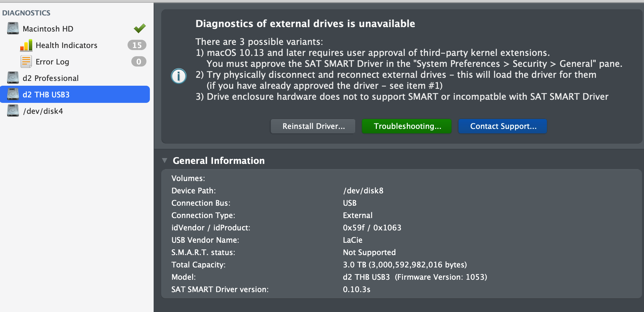Click the Error Log document icon
This screenshot has height=312, width=644.
pos(26,62)
